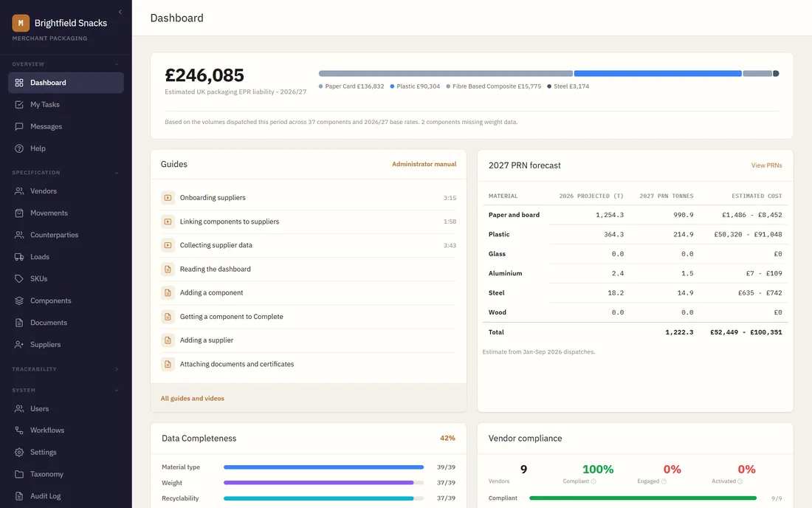Open All guides and videos
Image resolution: width=812 pixels, height=508 pixels.
192,399
